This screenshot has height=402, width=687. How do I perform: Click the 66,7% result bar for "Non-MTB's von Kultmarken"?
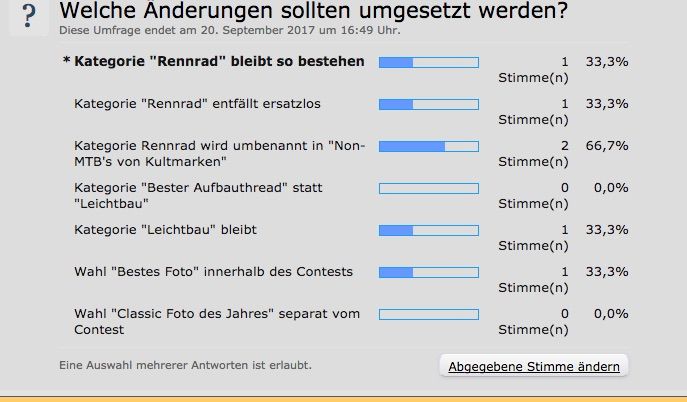[428, 146]
